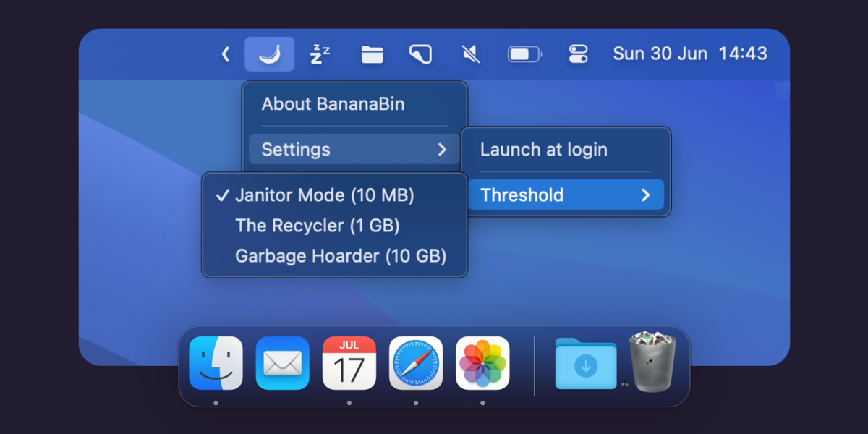Open the BananaBin banana menu bar icon
The image size is (868, 434).
pyautogui.click(x=270, y=54)
